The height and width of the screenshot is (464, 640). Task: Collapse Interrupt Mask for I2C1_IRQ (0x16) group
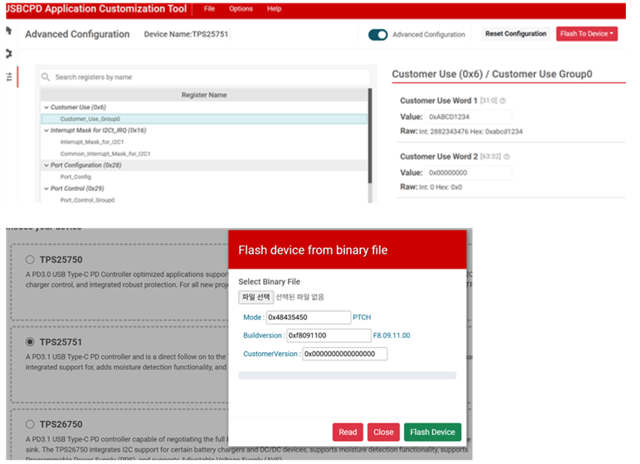point(47,131)
